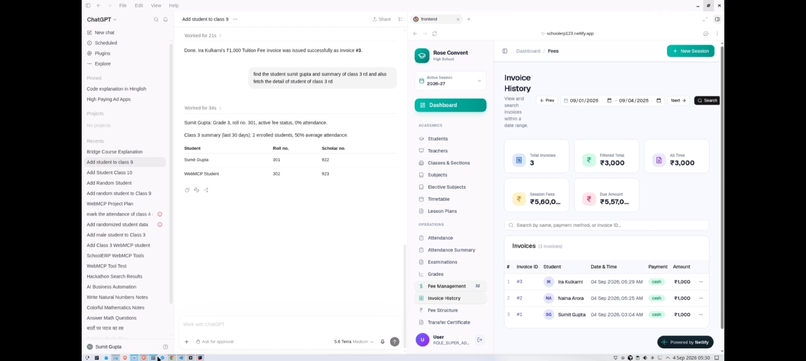The image size is (806, 361).
Task: Open calendar picker for 09/01/2026 date
Action: pyautogui.click(x=609, y=100)
